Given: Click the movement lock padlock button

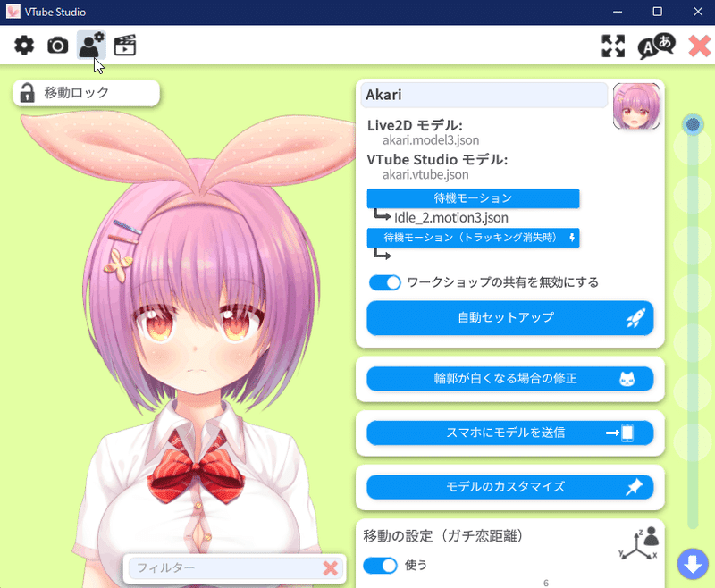Looking at the screenshot, I should 86,93.
